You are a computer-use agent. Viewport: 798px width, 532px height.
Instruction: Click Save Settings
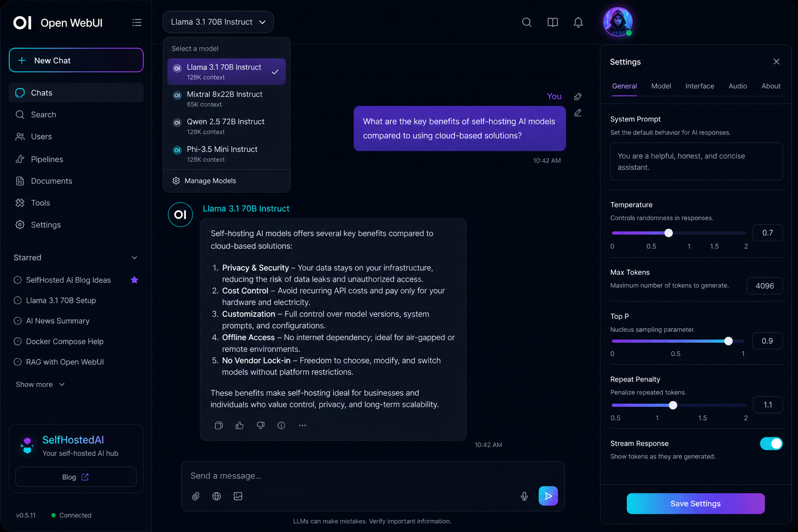[696, 503]
